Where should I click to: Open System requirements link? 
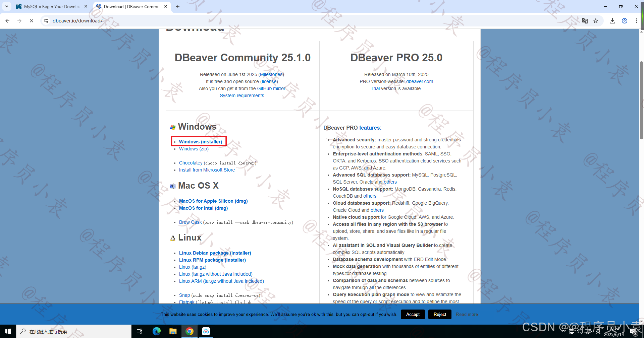pos(242,95)
